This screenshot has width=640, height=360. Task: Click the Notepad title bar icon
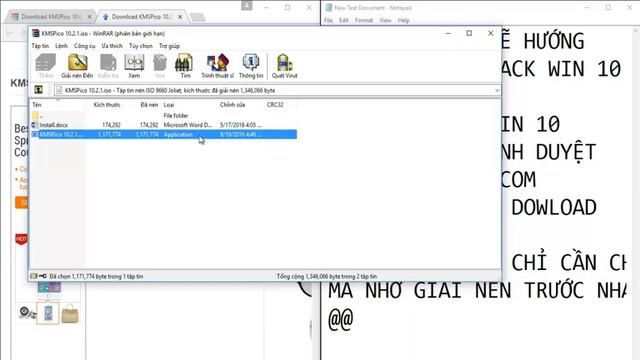329,8
